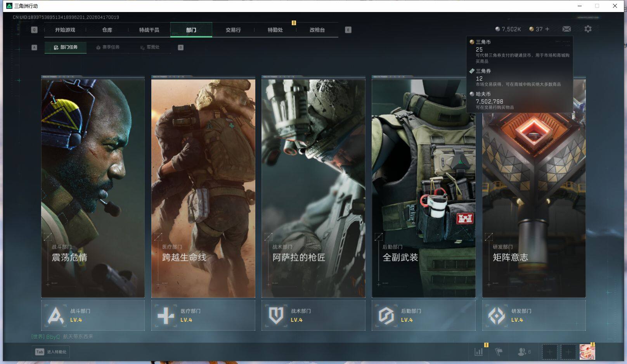Image resolution: width=627 pixels, height=364 pixels.
Task: Open settings with the gear icon
Action: pos(588,29)
